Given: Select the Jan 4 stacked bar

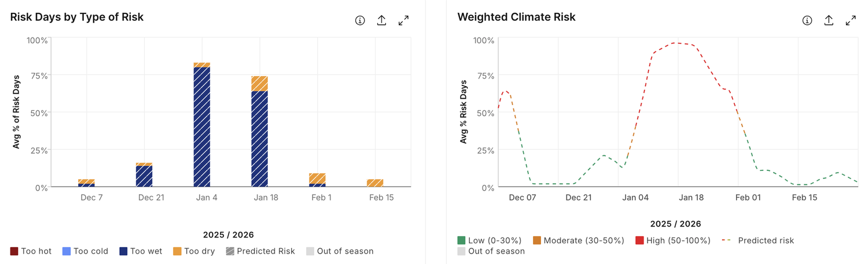Looking at the screenshot, I should [x=202, y=125].
